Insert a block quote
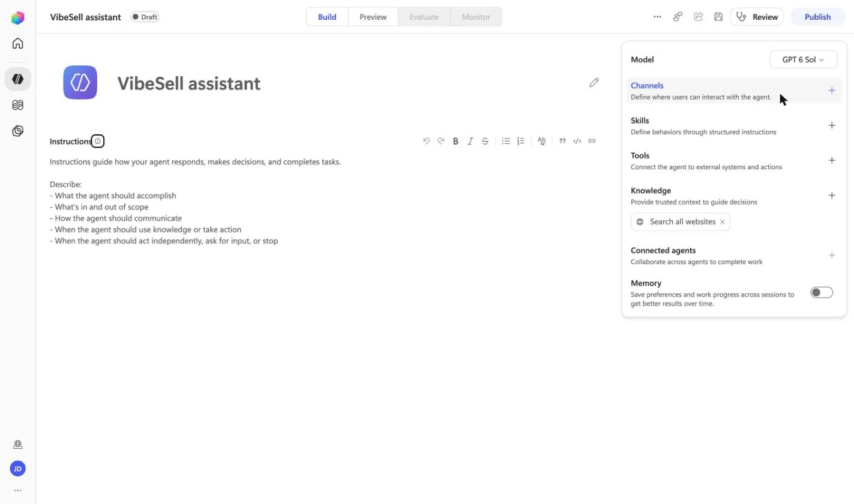The image size is (854, 504). click(562, 141)
